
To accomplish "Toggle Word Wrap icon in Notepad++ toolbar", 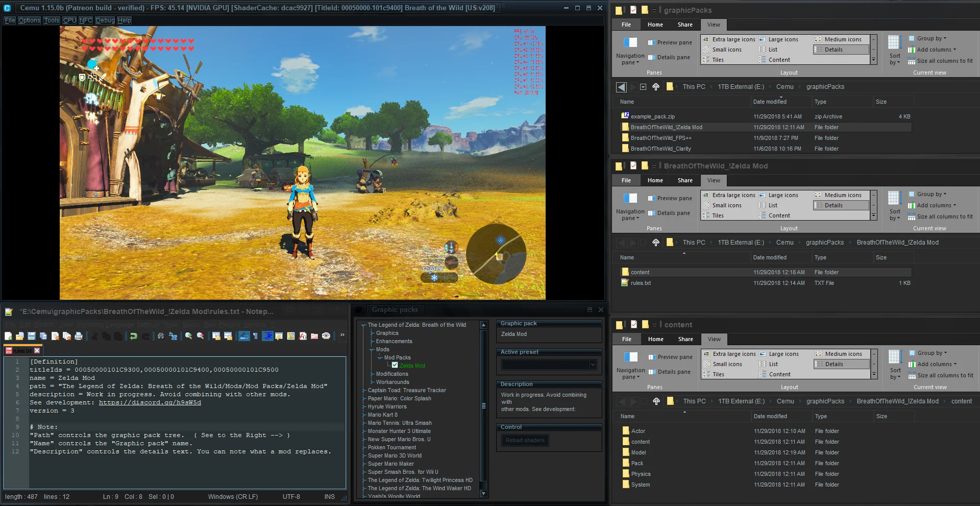I will coord(244,336).
